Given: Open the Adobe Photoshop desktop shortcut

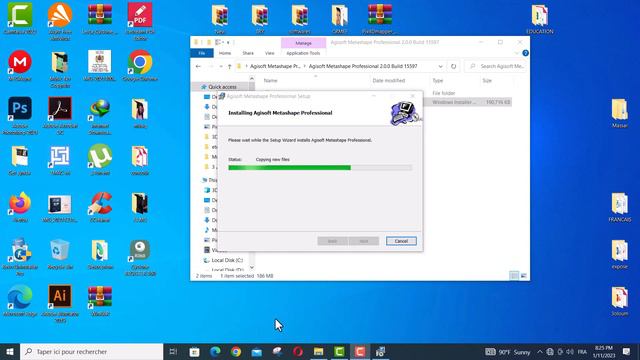Looking at the screenshot, I should click(x=20, y=116).
